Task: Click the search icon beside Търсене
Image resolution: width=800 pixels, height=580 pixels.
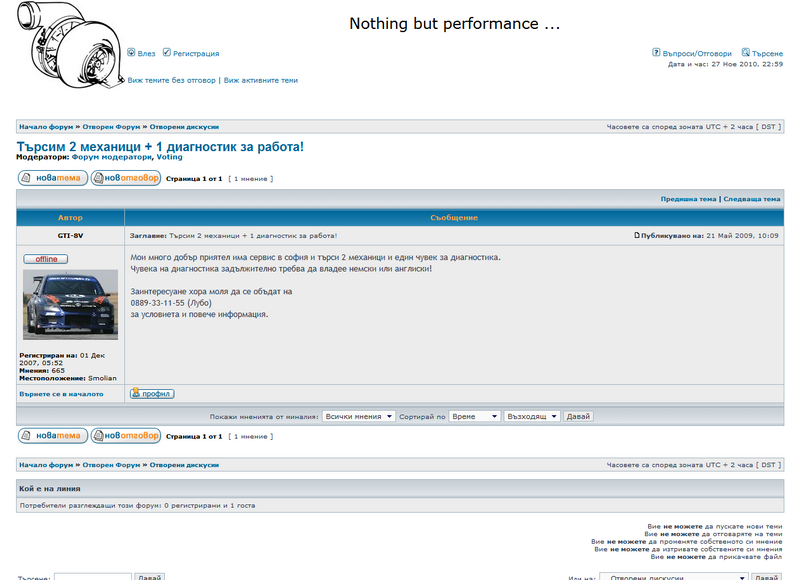Action: click(x=745, y=53)
